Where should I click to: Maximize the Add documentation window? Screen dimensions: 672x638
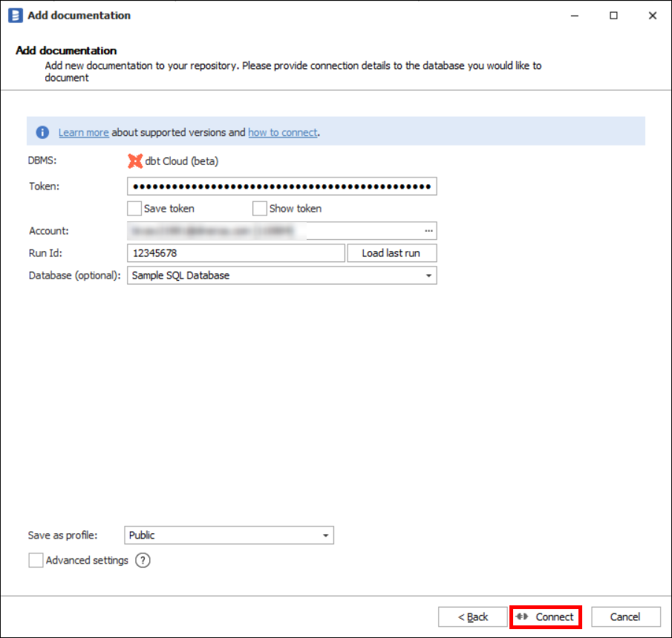[613, 15]
